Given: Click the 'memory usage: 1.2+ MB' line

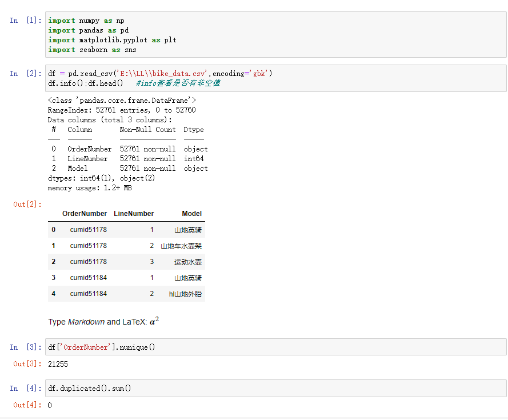Looking at the screenshot, I should point(90,188).
